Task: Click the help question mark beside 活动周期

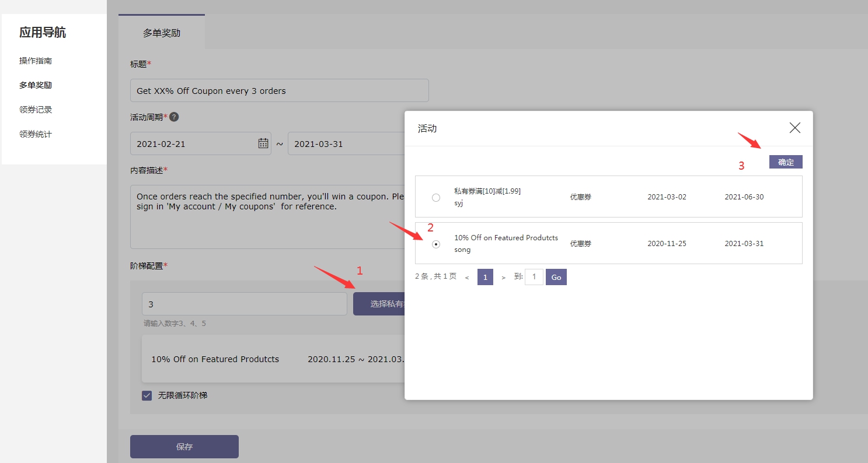Action: [x=174, y=117]
